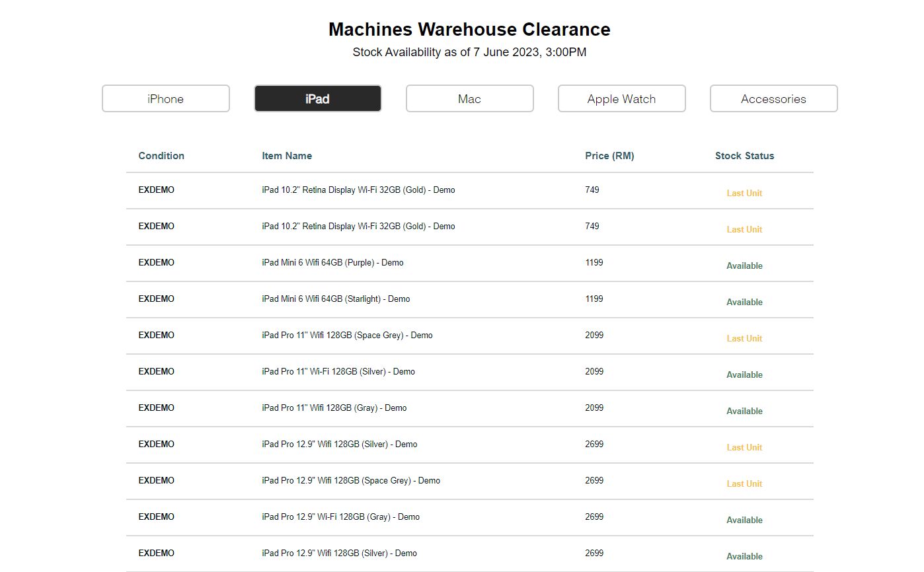Click EXDEMO condition of iPad Mini 6 Starlight row
Image resolution: width=924 pixels, height=572 pixels.
[157, 299]
